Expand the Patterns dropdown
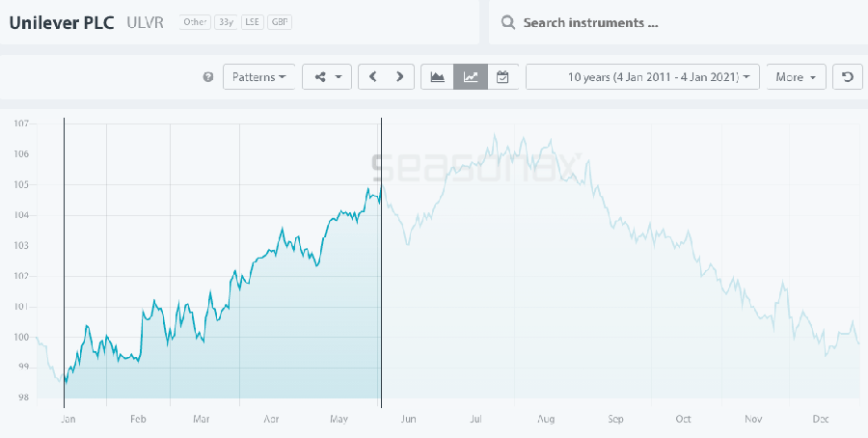 click(259, 77)
